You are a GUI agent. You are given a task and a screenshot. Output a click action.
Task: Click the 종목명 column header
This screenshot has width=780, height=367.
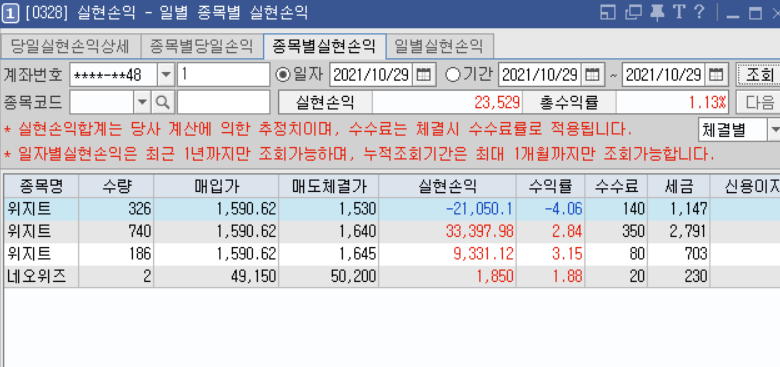(41, 186)
